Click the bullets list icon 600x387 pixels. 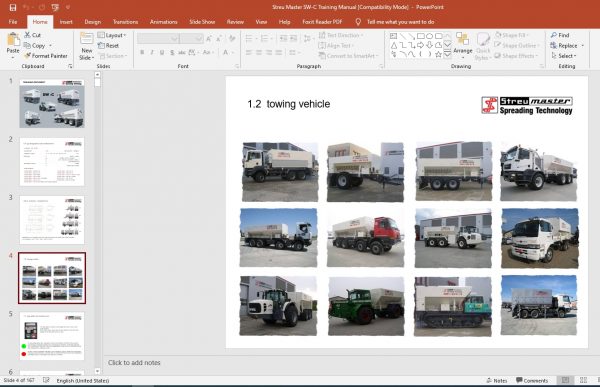[249, 38]
